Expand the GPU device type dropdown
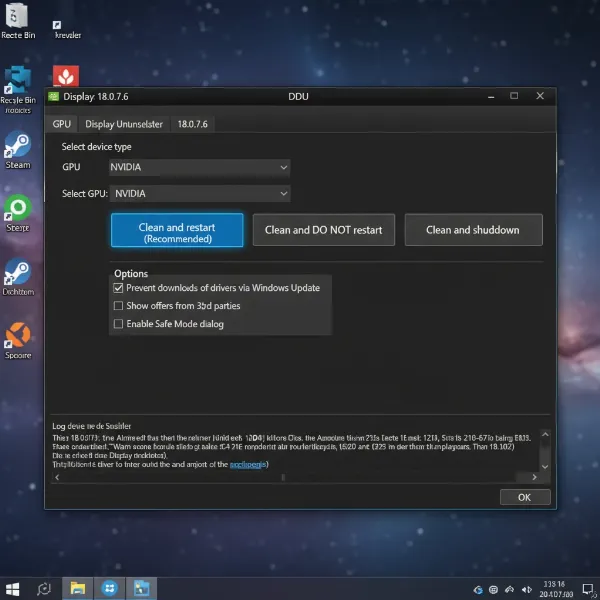Image resolution: width=600 pixels, height=600 pixels. tap(199, 167)
